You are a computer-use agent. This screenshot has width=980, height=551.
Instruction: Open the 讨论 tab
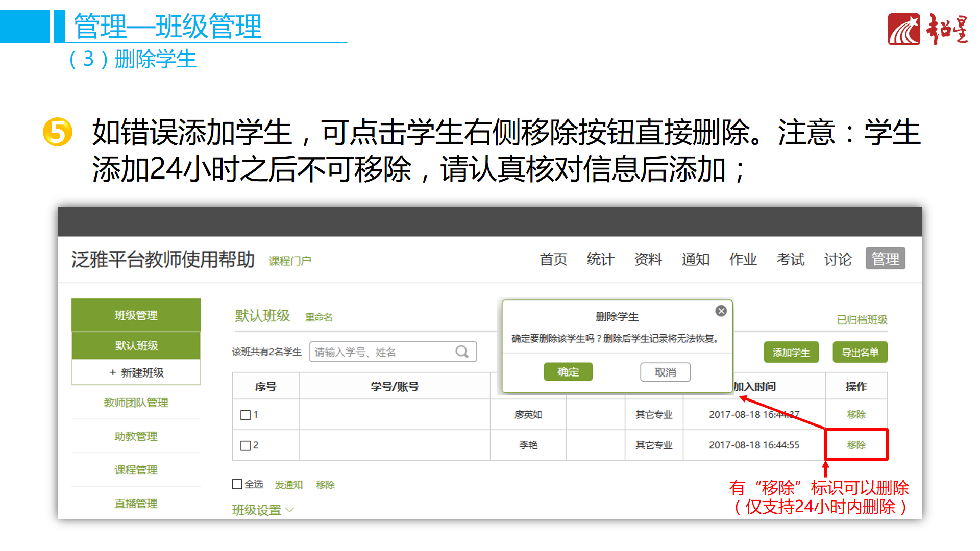[x=837, y=259]
